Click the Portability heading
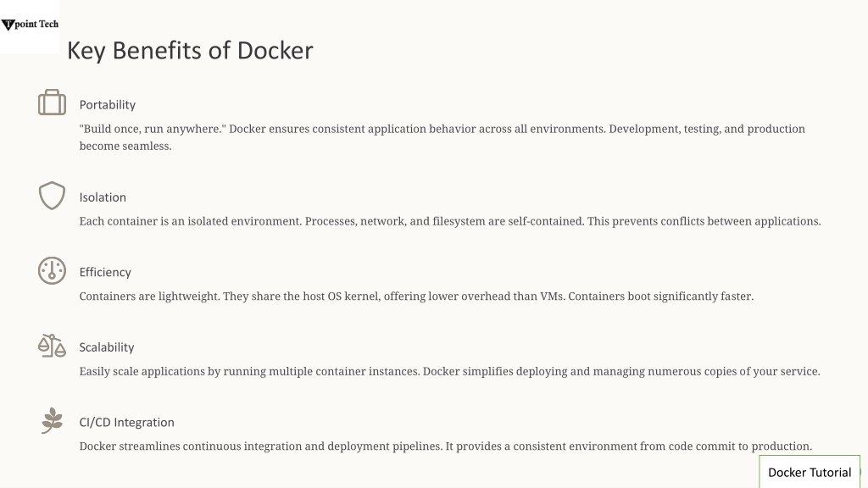 [x=108, y=104]
